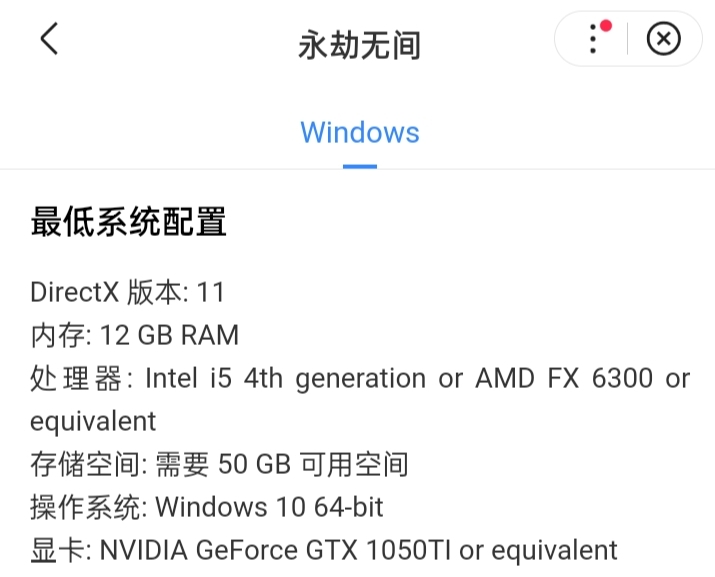The width and height of the screenshot is (715, 577).
Task: Select the Windows tab
Action: click(360, 133)
